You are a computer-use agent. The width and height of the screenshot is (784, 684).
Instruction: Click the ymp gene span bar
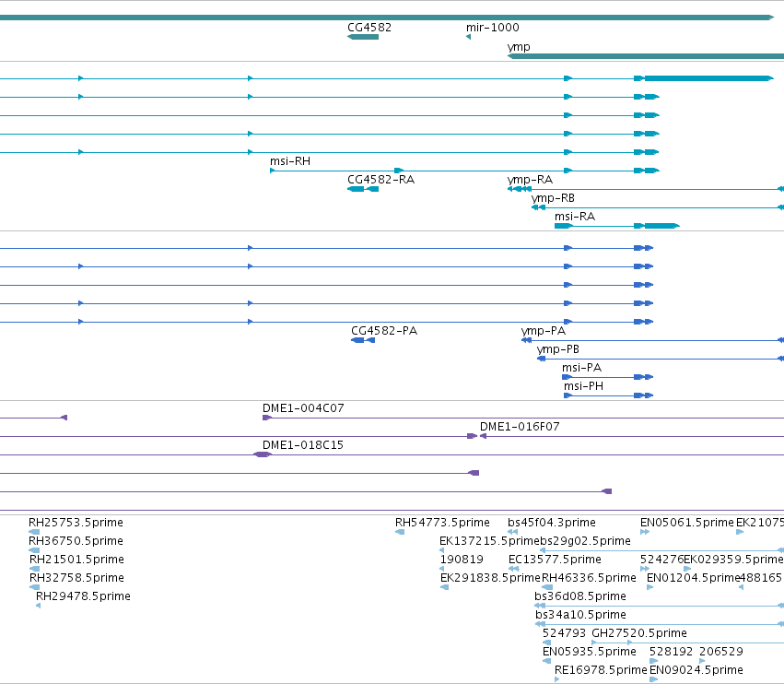click(x=646, y=56)
